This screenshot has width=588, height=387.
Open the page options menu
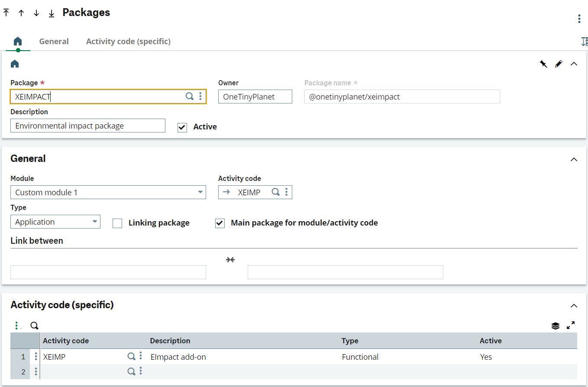[x=579, y=19]
